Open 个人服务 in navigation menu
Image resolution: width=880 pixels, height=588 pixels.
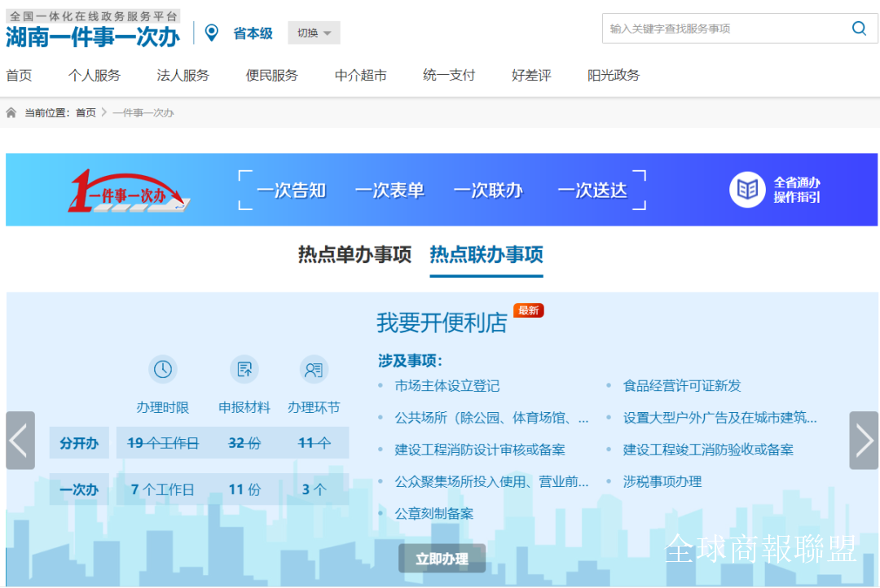coord(95,76)
